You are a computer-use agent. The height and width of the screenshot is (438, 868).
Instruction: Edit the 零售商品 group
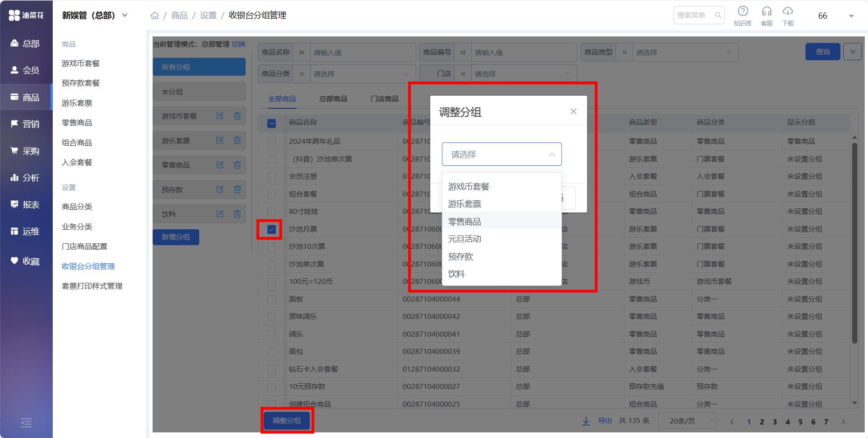tap(220, 165)
